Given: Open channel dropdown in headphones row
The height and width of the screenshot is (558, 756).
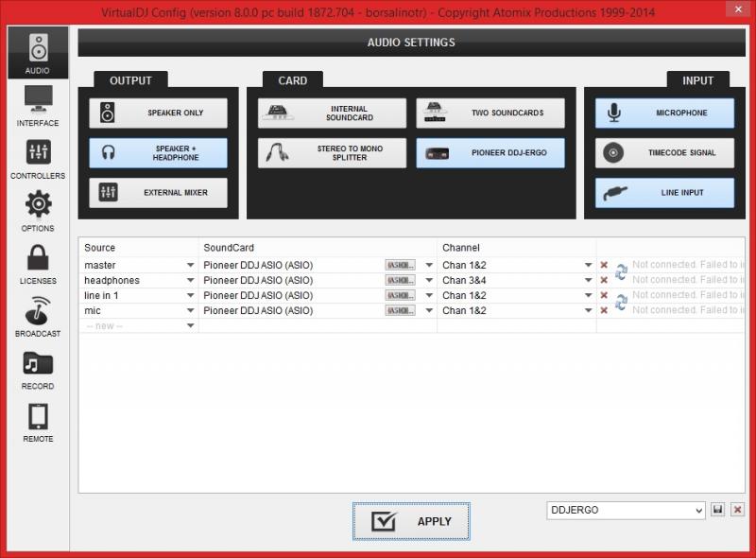Looking at the screenshot, I should tap(588, 281).
